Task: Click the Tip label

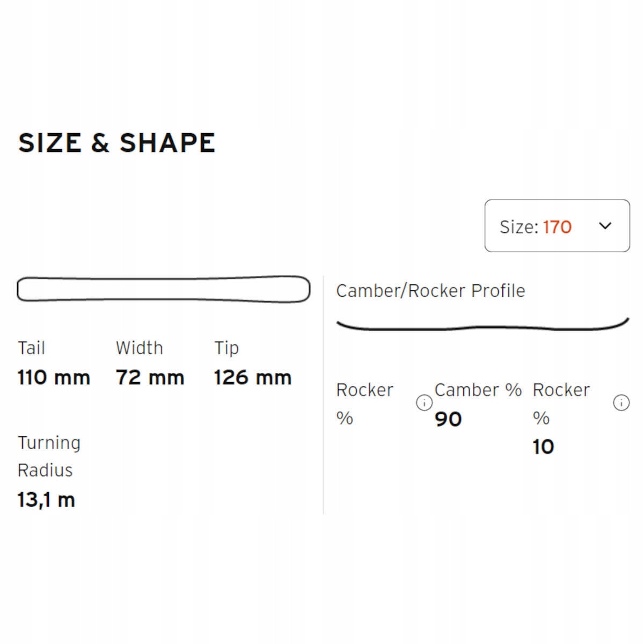Action: coord(226,348)
